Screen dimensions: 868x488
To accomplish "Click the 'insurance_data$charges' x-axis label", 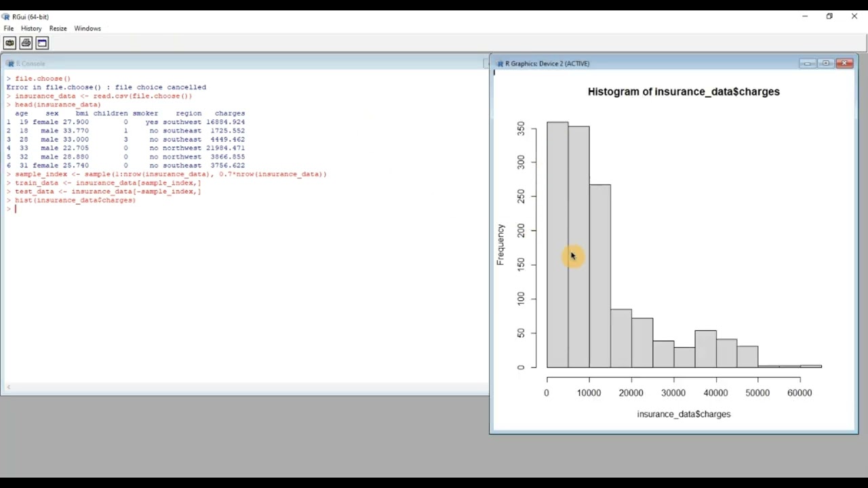I will tap(684, 414).
